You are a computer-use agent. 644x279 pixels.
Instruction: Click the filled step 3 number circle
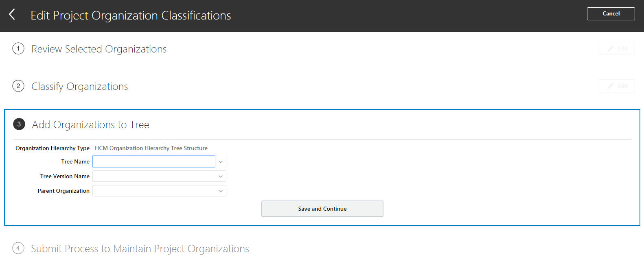[19, 124]
